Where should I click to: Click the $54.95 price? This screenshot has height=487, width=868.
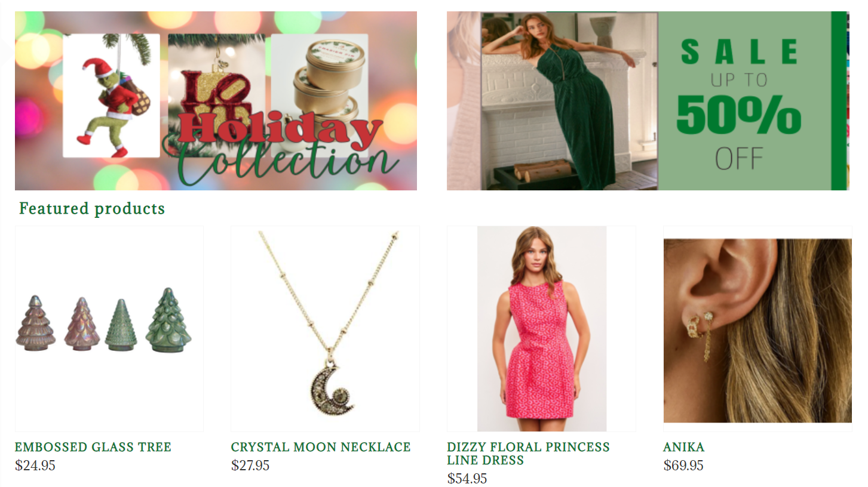pos(467,479)
